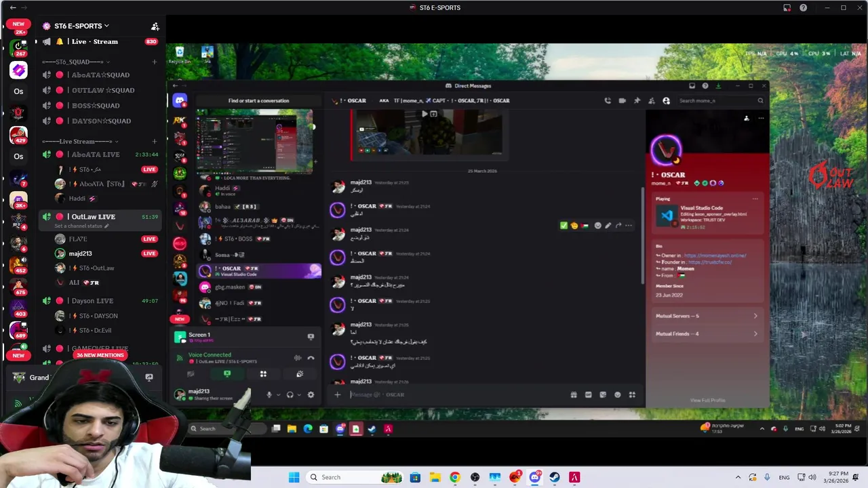The image size is (868, 488).
Task: Open the server icon with 267 badge
Action: click(x=18, y=48)
